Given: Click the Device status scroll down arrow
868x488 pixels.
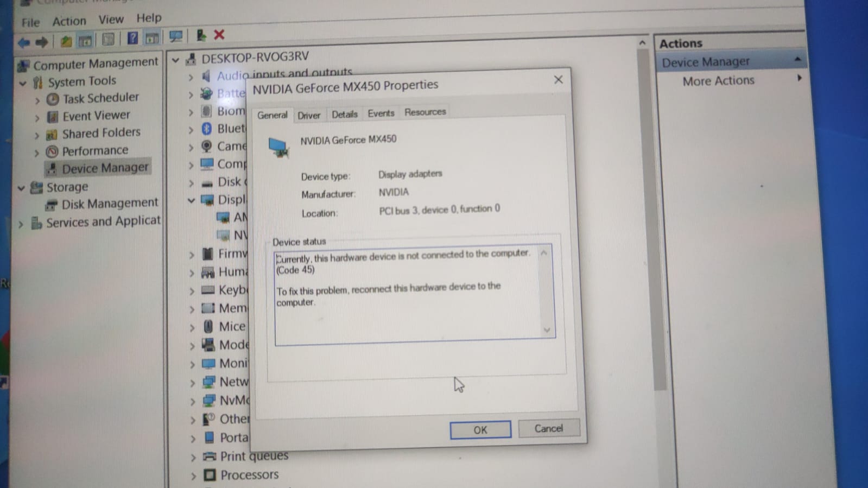Looking at the screenshot, I should tap(547, 330).
